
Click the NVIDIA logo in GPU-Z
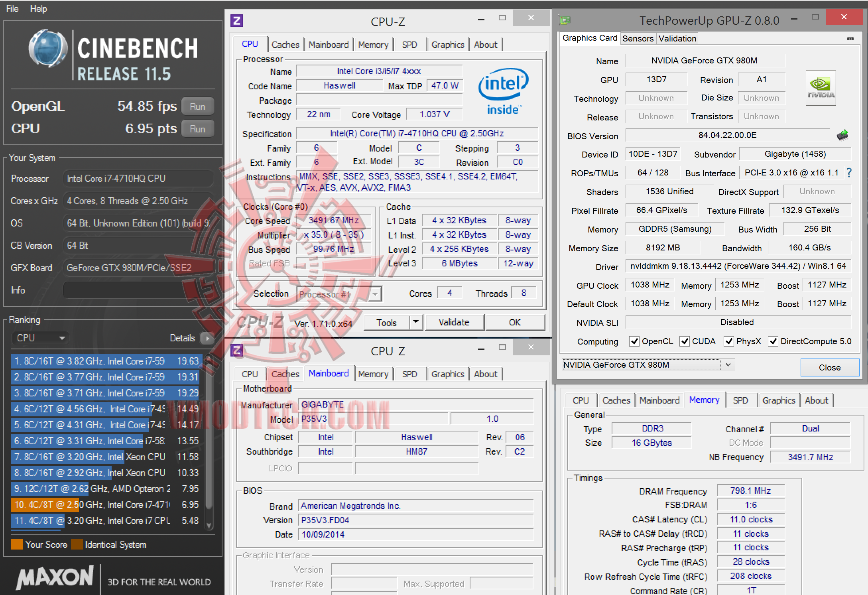tap(821, 88)
